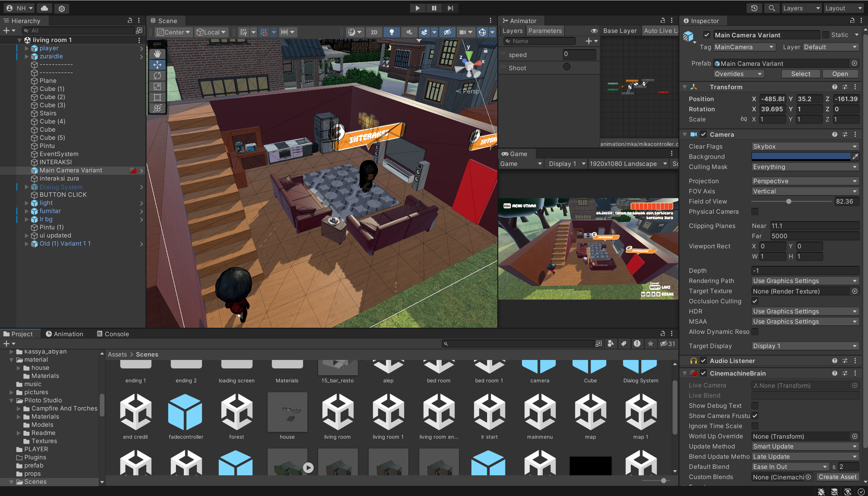Click Create Asset for Custom Blends
The width and height of the screenshot is (868, 496).
[838, 477]
